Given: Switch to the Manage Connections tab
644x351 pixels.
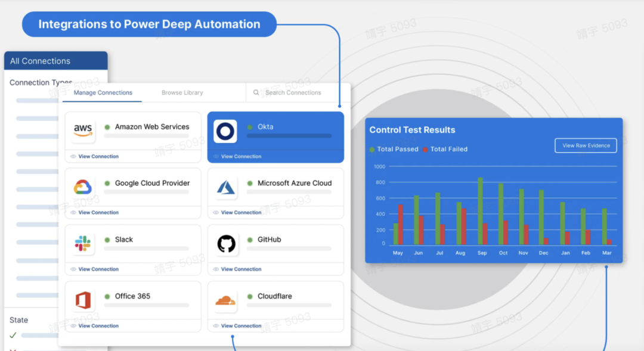Looking at the screenshot, I should click(103, 93).
